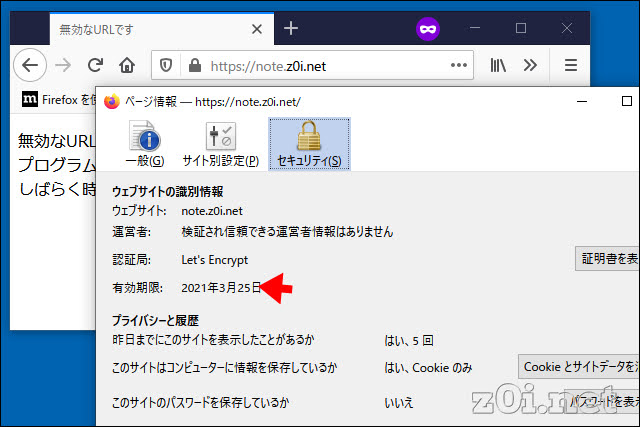Click the Firefox bookmark with m icon
The width and height of the screenshot is (640, 427).
coord(58,99)
